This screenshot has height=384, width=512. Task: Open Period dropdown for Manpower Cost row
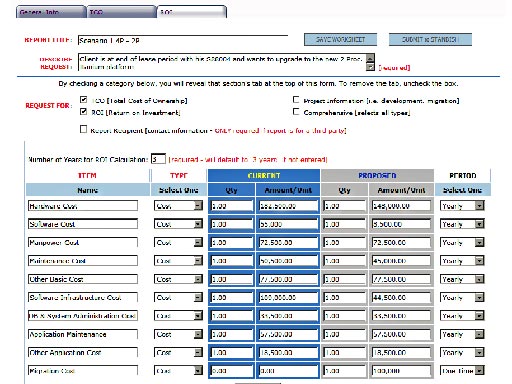click(x=462, y=242)
